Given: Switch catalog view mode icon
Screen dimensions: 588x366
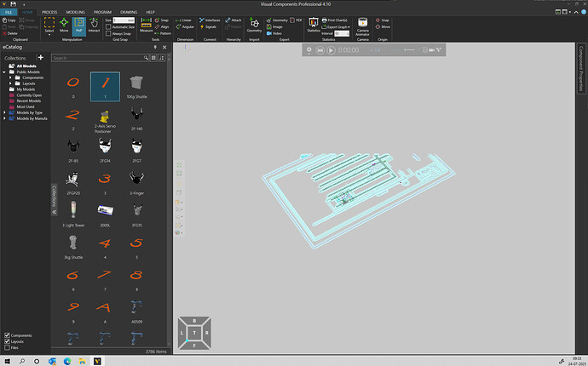Looking at the screenshot, I should tap(153, 58).
